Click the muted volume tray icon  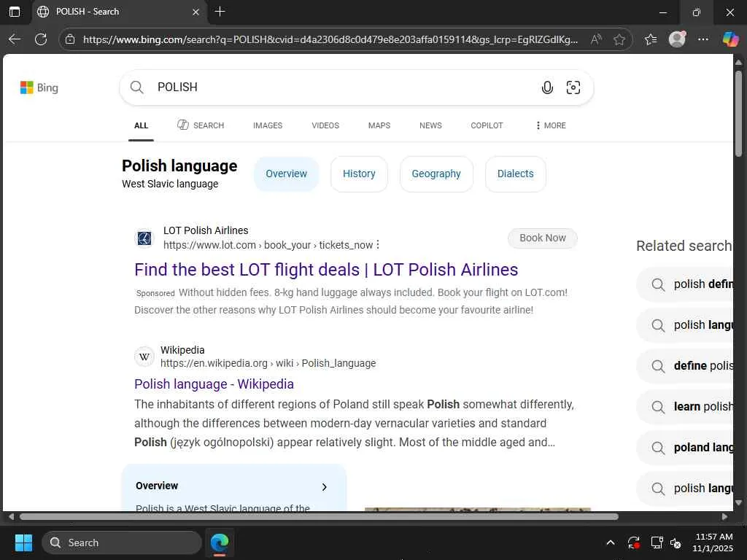(x=676, y=542)
